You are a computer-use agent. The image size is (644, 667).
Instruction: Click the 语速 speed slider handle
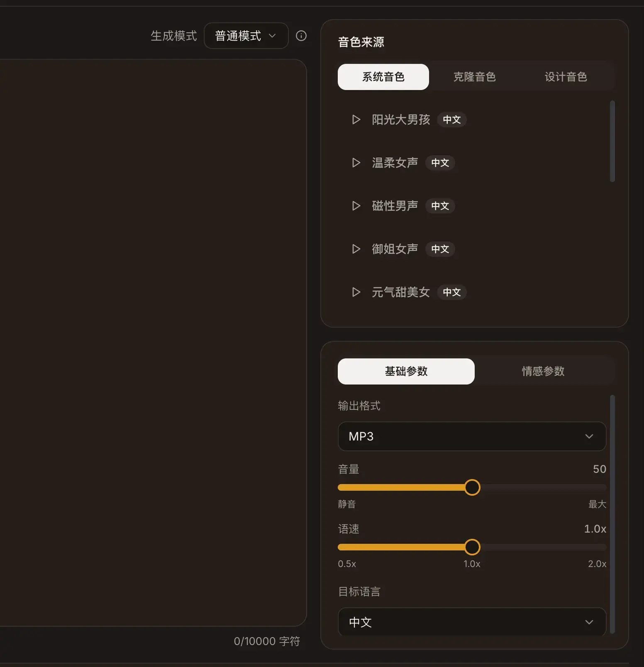pyautogui.click(x=472, y=547)
